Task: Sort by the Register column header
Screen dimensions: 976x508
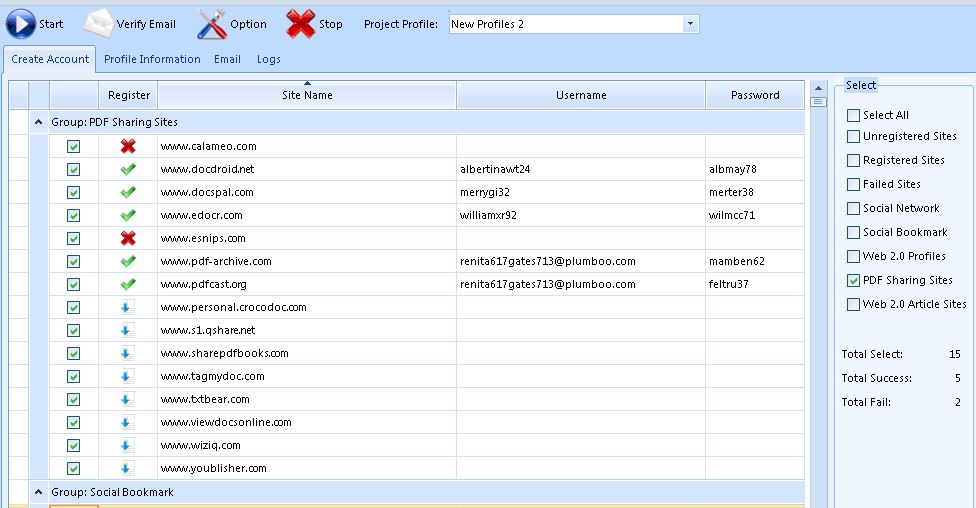Action: pos(128,95)
